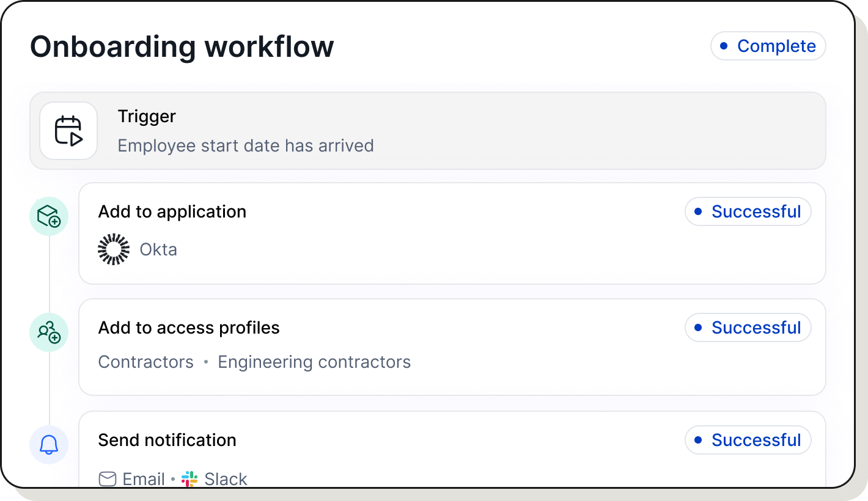This screenshot has width=868, height=501.
Task: Click the Successful badge on Add to access profiles
Action: click(748, 327)
